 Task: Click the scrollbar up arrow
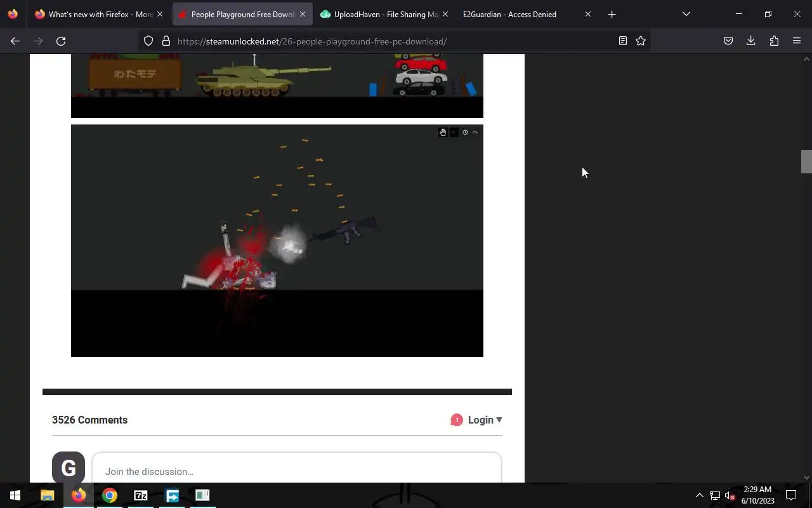[806, 59]
